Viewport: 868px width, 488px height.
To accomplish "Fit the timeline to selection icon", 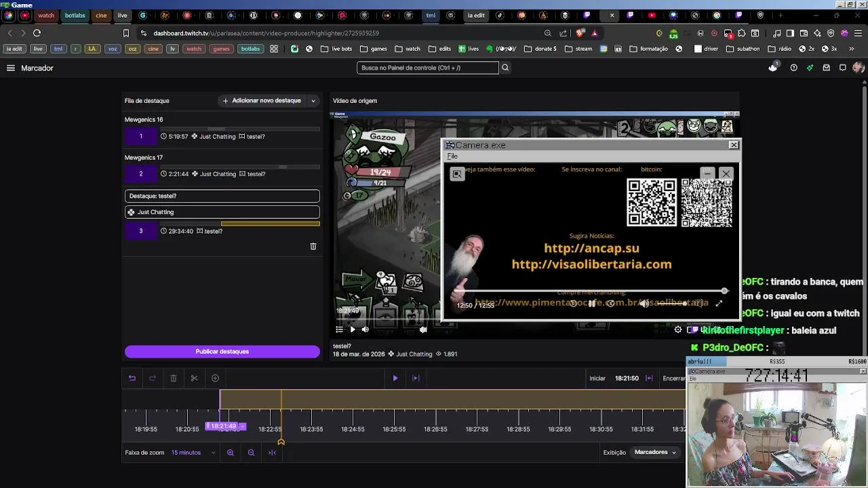I will click(272, 453).
